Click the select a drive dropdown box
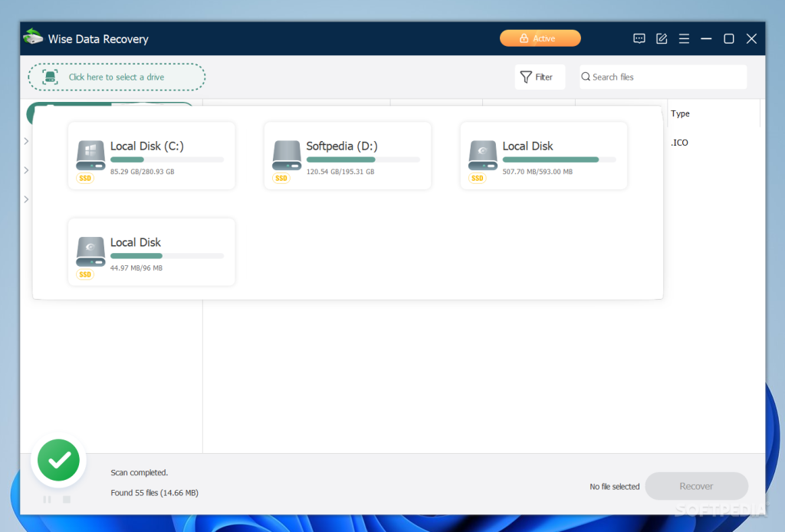 tap(117, 77)
